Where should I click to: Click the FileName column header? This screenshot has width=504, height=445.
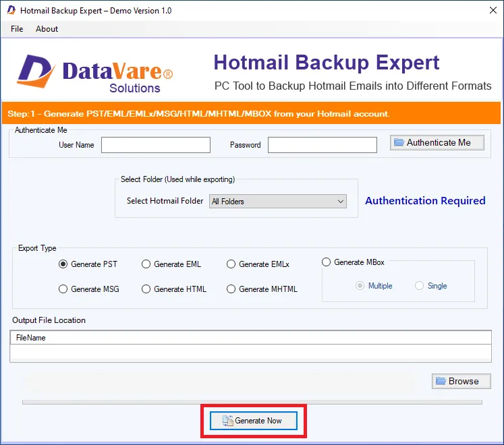point(251,338)
